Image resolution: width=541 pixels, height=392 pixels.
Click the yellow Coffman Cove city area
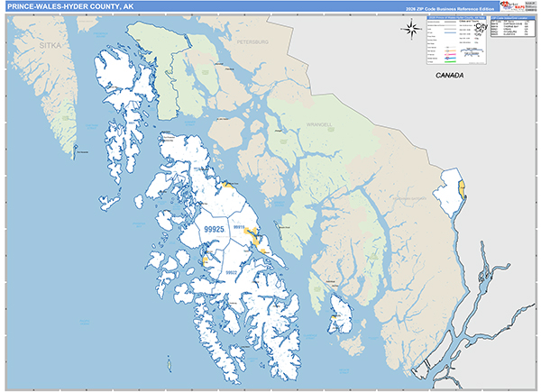tap(228, 186)
